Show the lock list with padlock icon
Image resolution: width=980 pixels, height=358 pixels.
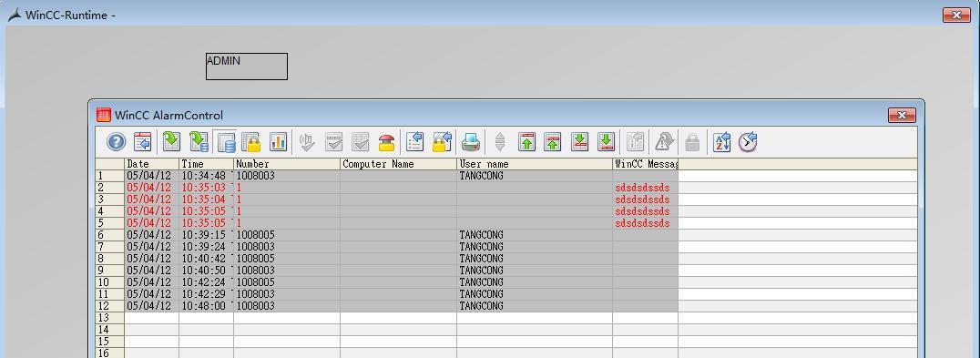click(x=251, y=142)
